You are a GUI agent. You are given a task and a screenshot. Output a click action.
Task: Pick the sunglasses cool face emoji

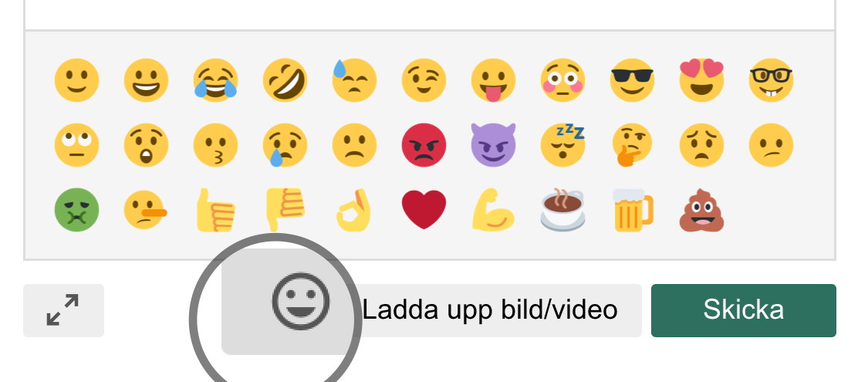(632, 80)
